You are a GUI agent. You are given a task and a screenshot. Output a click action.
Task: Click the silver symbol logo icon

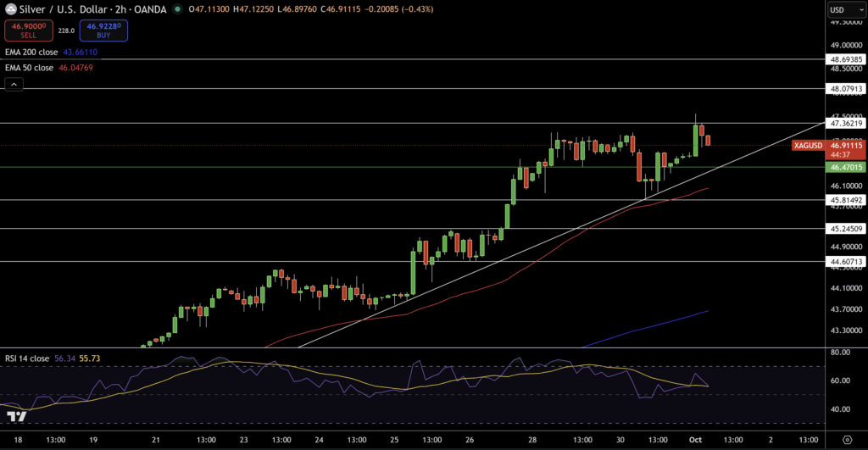[12, 9]
